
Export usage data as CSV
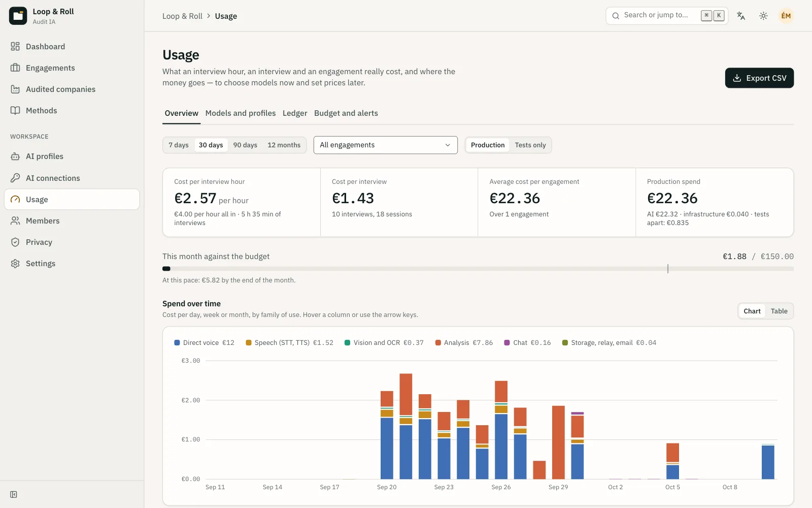coord(759,78)
